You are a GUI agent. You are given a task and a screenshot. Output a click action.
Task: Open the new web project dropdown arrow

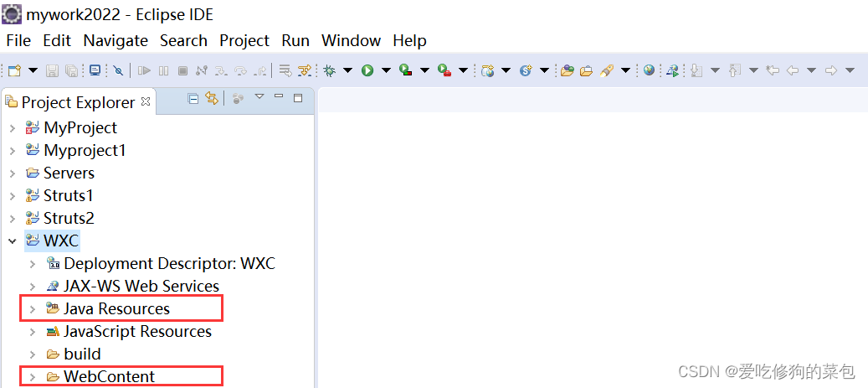(506, 70)
